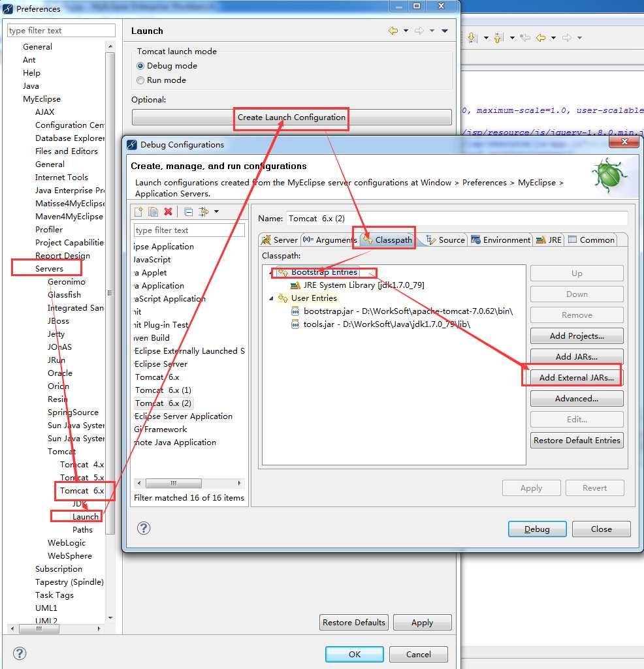This screenshot has height=669, width=644.
Task: Open Environment tab
Action: click(500, 240)
